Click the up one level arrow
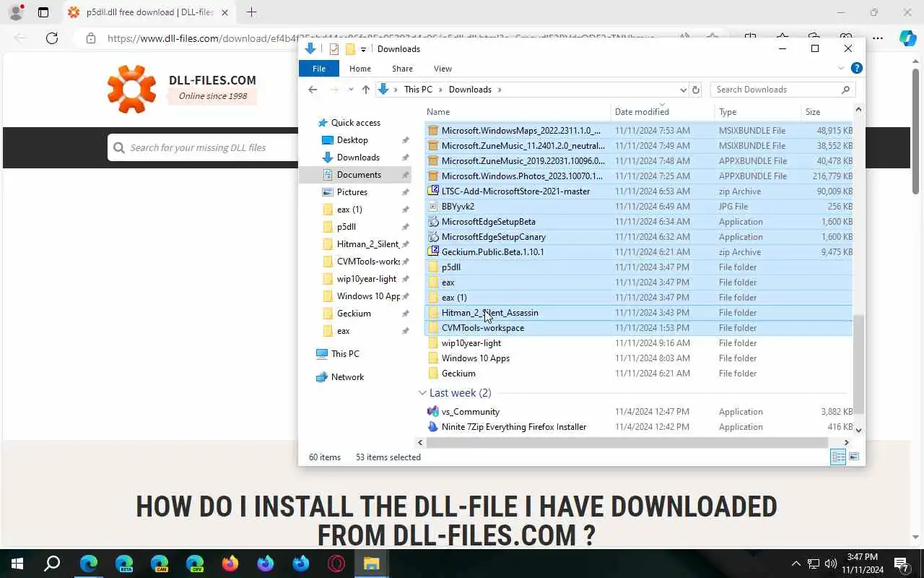Image resolution: width=924 pixels, height=578 pixels. (x=366, y=90)
